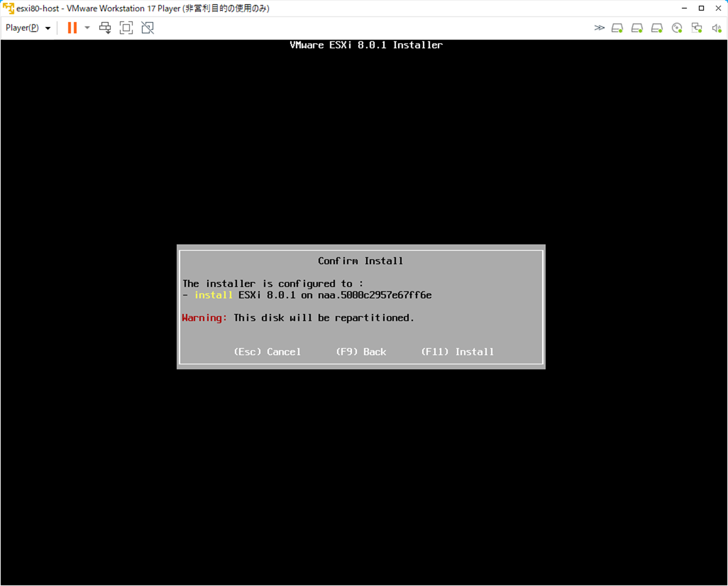Minimize the VMware Player window

pos(684,8)
